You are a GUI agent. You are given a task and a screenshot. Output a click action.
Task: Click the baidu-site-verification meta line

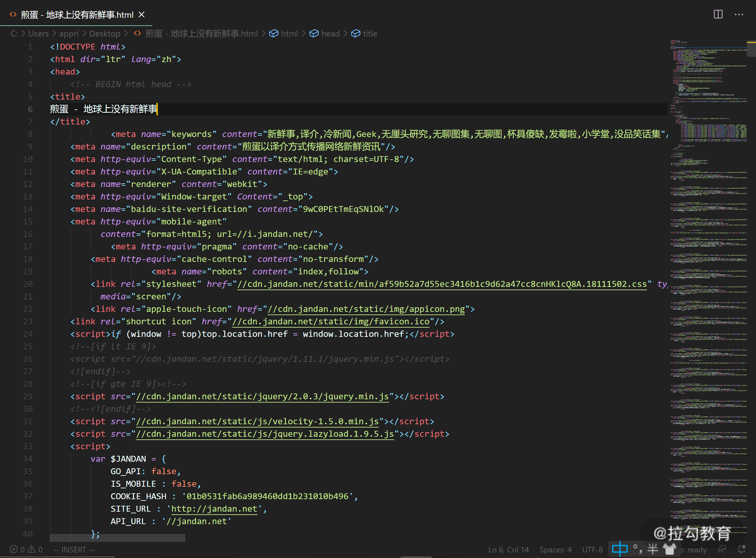[234, 209]
